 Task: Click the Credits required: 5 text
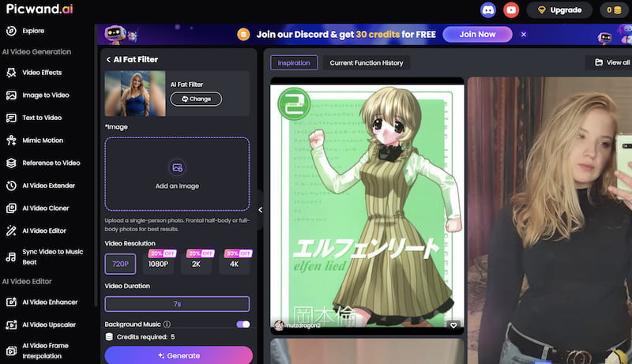pos(145,336)
